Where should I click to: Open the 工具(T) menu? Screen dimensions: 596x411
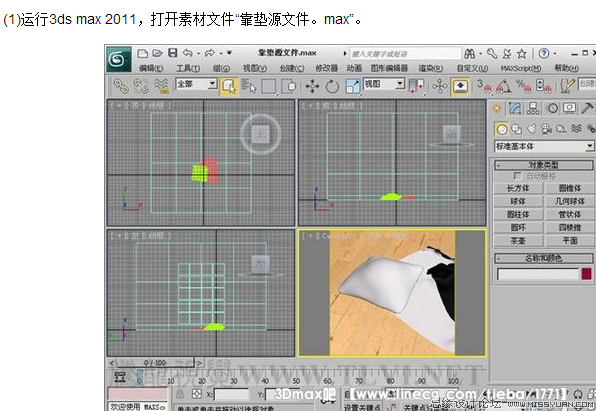pyautogui.click(x=188, y=68)
